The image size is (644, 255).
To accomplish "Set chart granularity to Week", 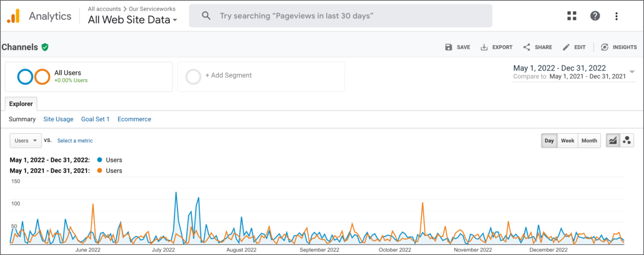I will click(x=568, y=140).
